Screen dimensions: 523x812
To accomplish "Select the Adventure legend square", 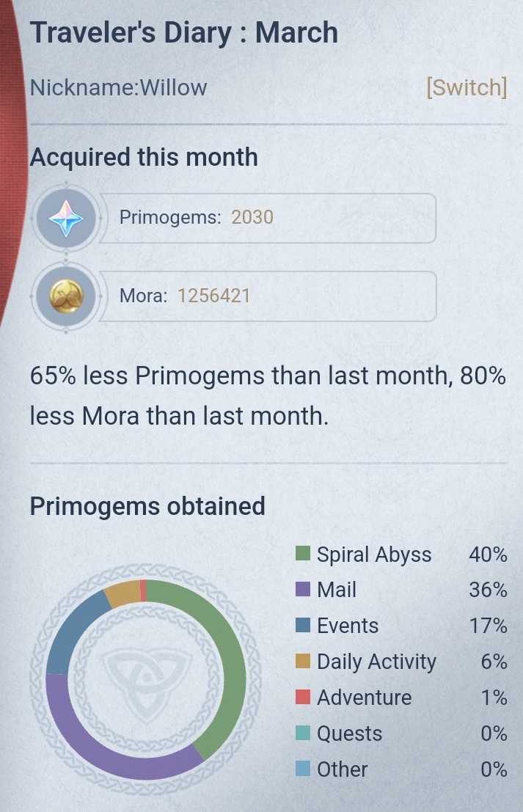I will pos(302,698).
